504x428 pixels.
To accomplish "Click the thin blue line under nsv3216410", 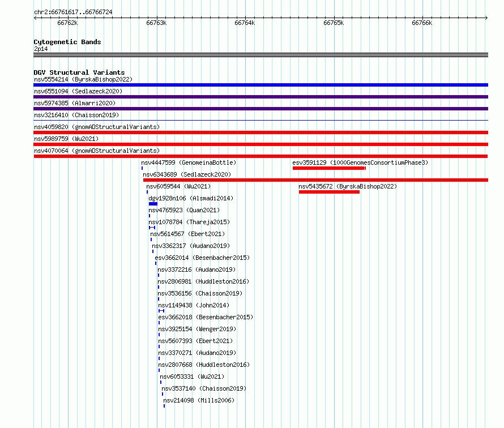I will tap(260, 121).
